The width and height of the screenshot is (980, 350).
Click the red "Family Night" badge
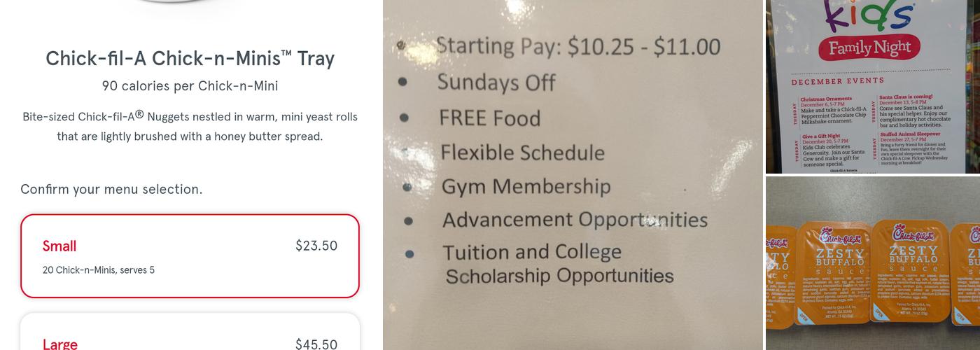pos(869,48)
